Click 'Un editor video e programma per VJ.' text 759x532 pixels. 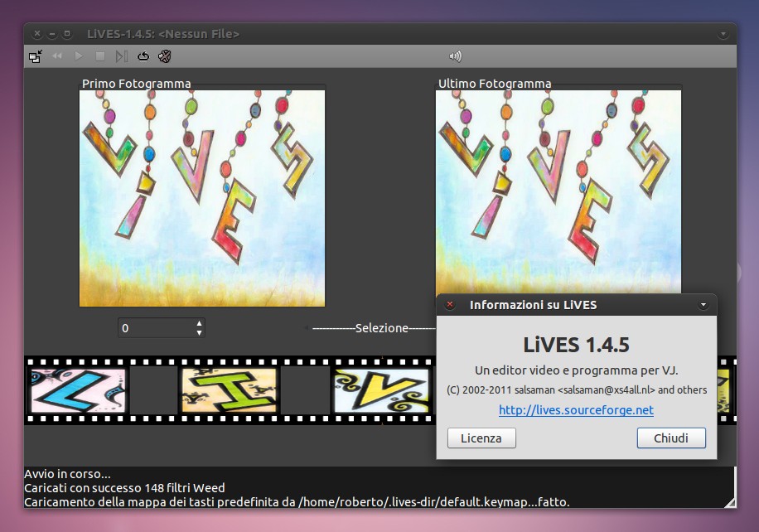click(x=576, y=370)
